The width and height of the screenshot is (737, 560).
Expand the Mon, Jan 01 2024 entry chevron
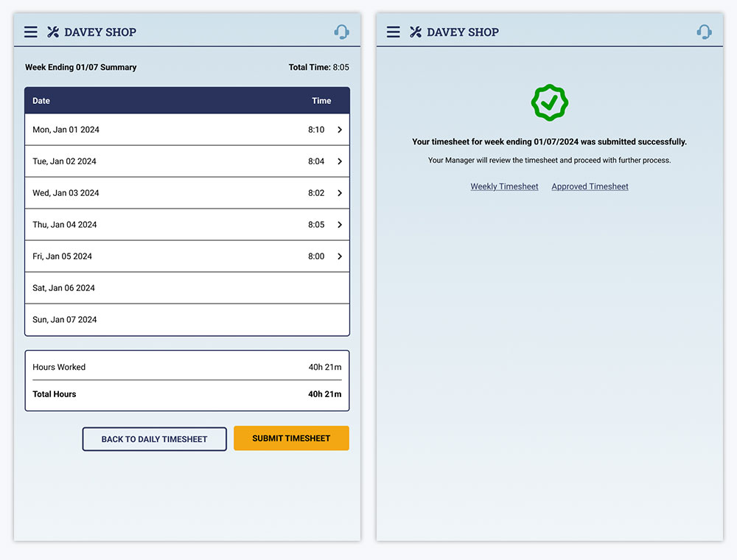pyautogui.click(x=340, y=130)
